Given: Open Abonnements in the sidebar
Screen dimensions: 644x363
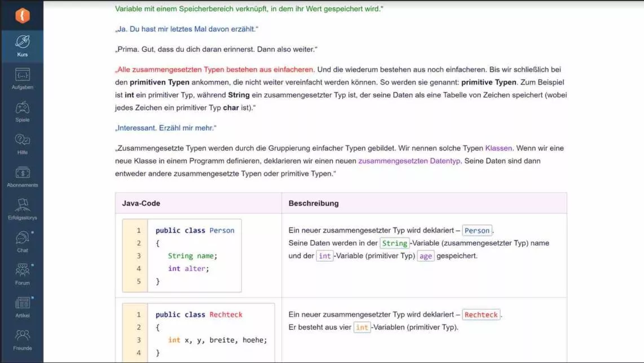Looking at the screenshot, I should (x=22, y=176).
